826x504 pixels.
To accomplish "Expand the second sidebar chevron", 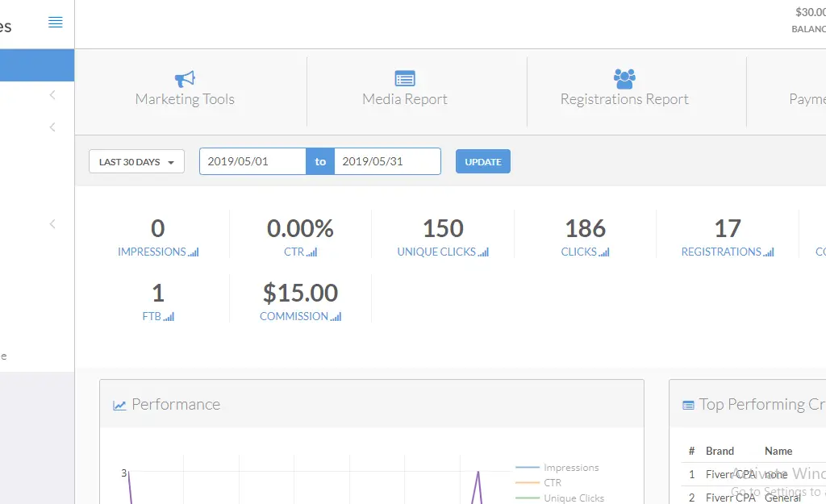I will tap(52, 127).
